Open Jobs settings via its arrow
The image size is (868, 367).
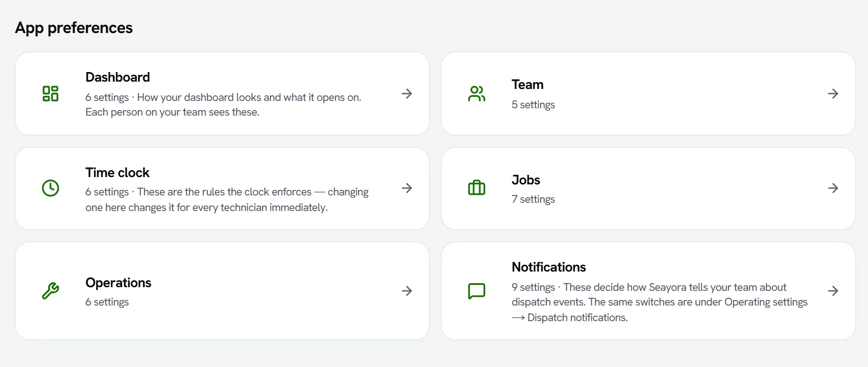point(833,188)
